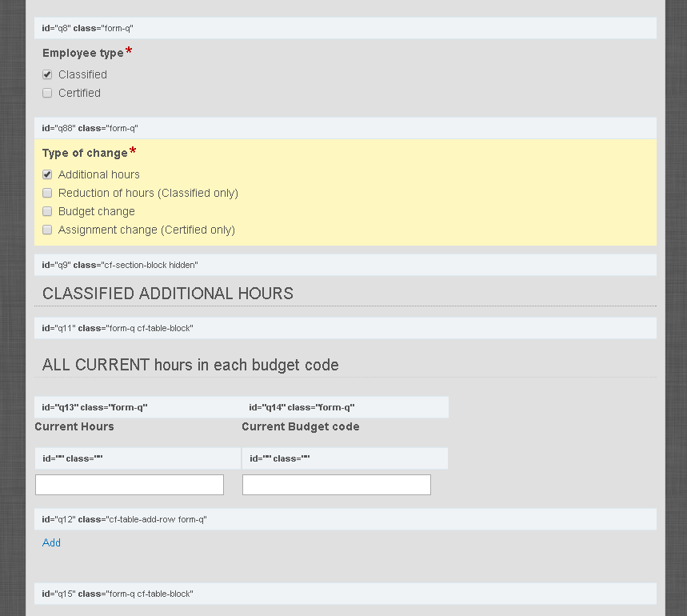This screenshot has height=616, width=687.
Task: Focus the Current Budget code text input
Action: coord(336,485)
